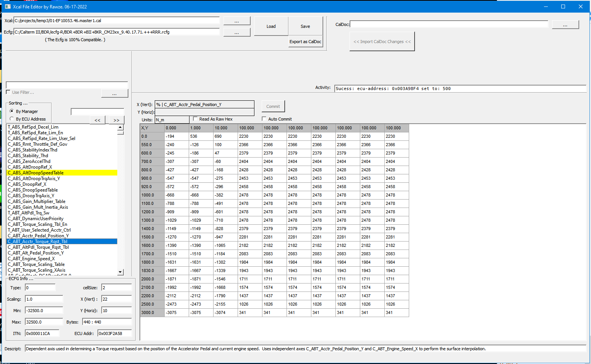Click the Min -32500.0 field
The width and height of the screenshot is (591, 364).
[44, 310]
